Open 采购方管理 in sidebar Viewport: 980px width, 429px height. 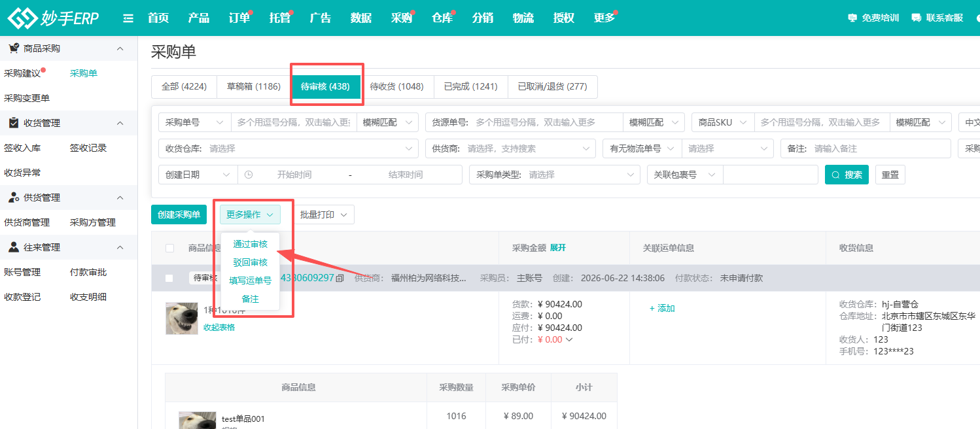pos(93,223)
